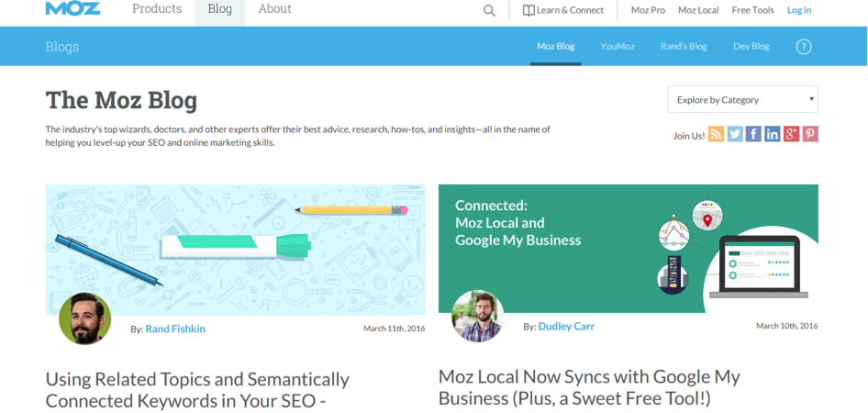Go to Moz Pro

648,10
